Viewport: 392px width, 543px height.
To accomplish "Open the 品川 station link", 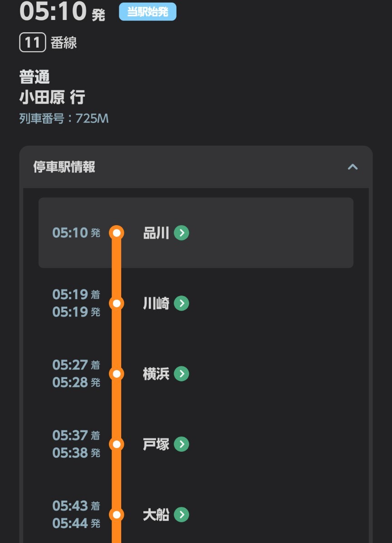I will click(x=156, y=233).
